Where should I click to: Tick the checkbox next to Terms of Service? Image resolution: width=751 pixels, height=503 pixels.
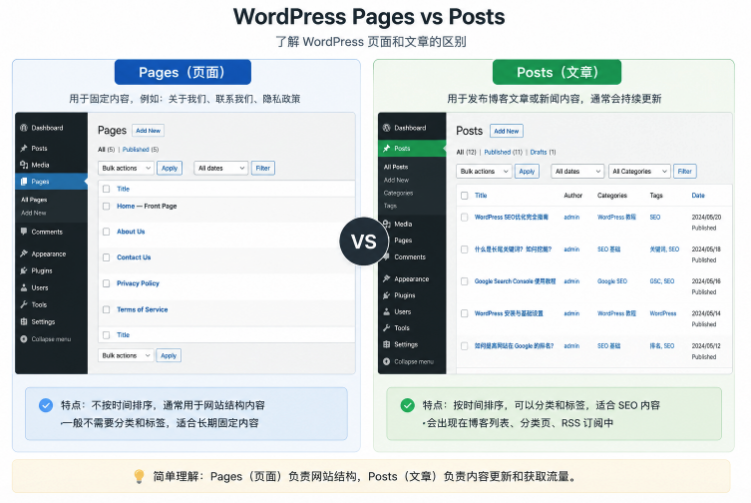pos(106,309)
